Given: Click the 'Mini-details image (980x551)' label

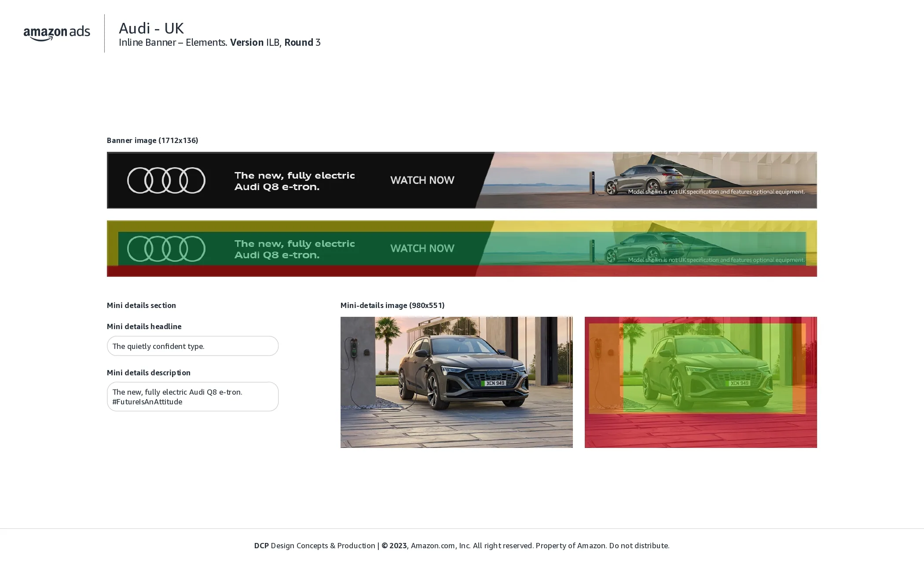Looking at the screenshot, I should click(392, 305).
